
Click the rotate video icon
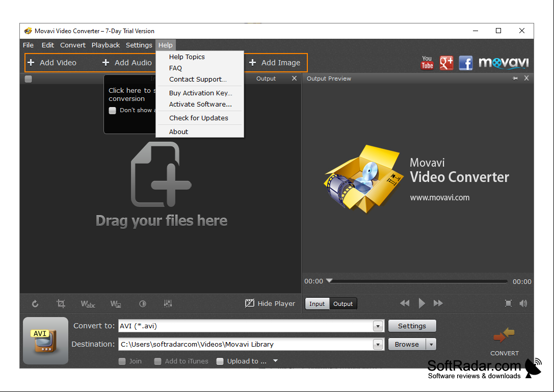click(35, 304)
